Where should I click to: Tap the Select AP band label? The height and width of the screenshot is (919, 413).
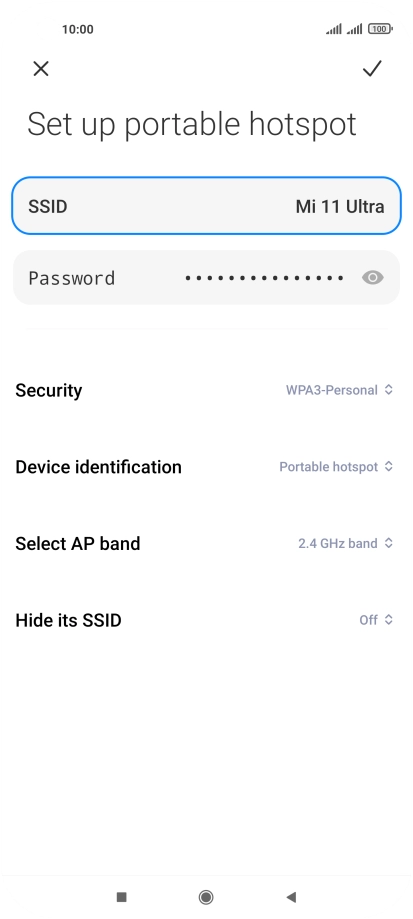pos(77,543)
